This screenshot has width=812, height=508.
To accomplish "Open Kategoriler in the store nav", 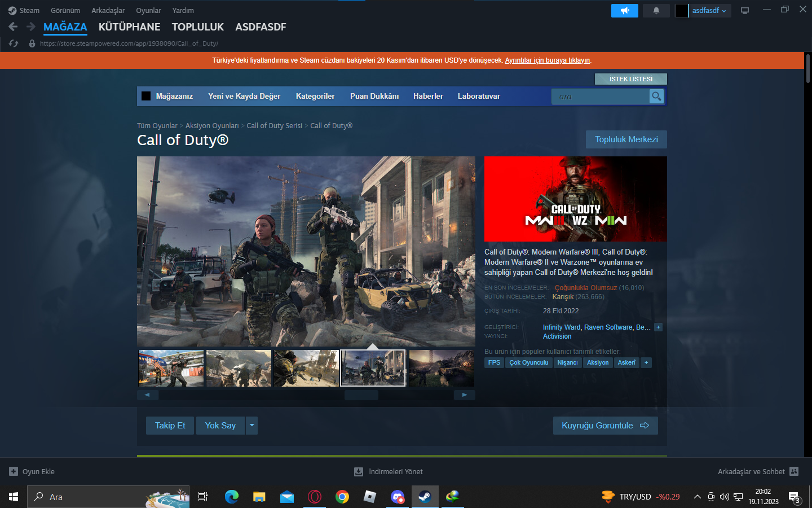I will click(315, 97).
